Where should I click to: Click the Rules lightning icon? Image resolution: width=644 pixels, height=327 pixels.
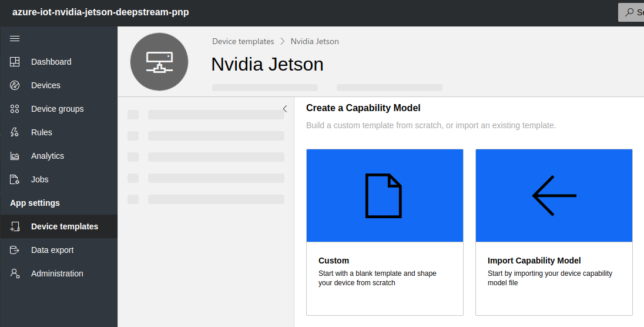(15, 132)
